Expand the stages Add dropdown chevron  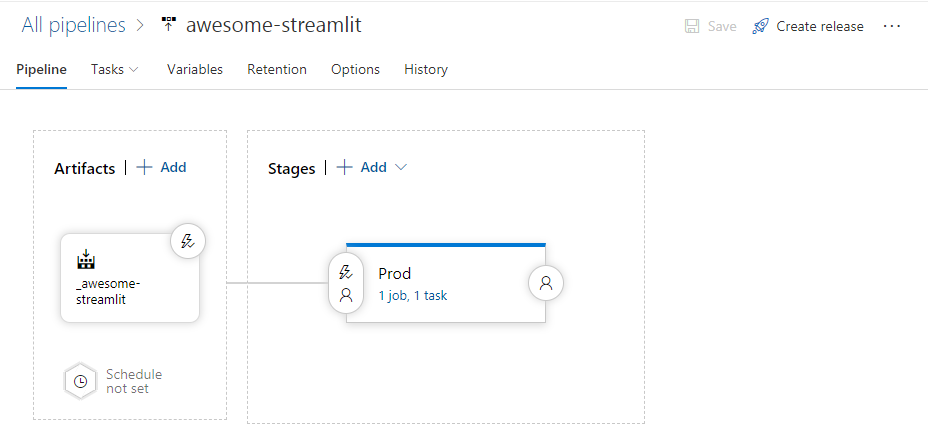pos(401,167)
